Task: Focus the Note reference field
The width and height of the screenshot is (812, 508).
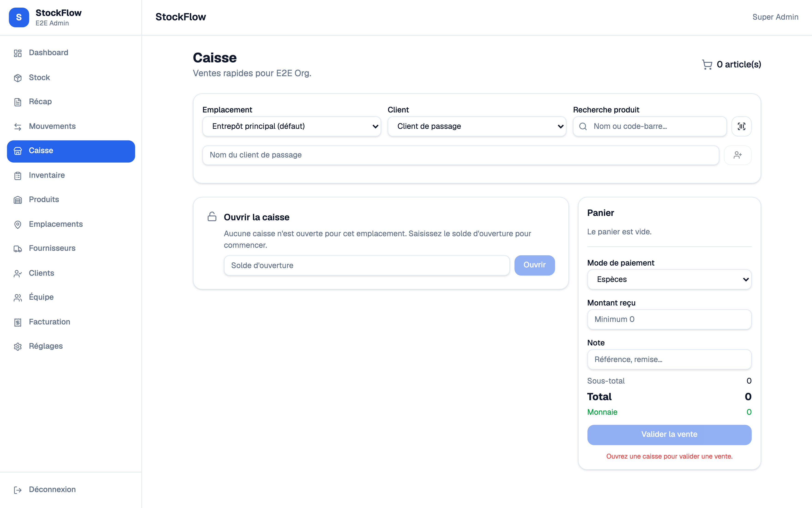Action: pos(669,360)
